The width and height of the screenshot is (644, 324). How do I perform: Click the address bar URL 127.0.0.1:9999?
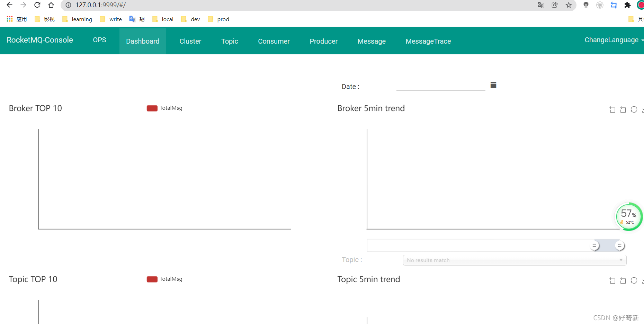100,5
